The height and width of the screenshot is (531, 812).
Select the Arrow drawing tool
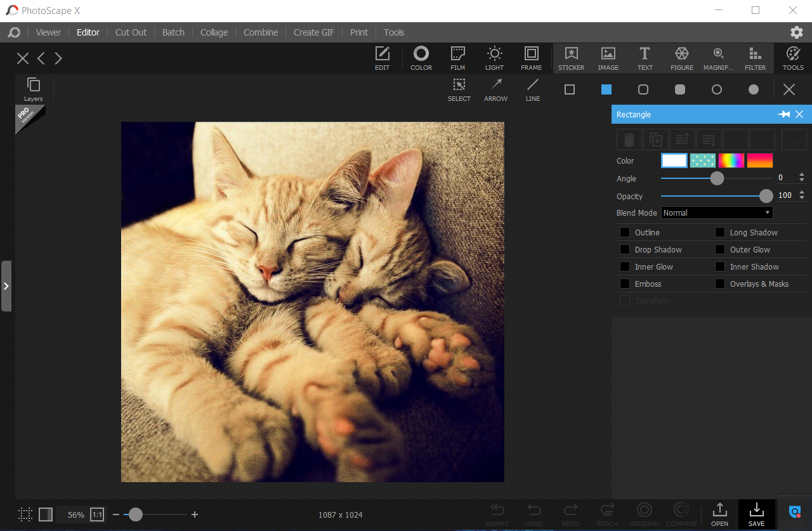point(495,89)
